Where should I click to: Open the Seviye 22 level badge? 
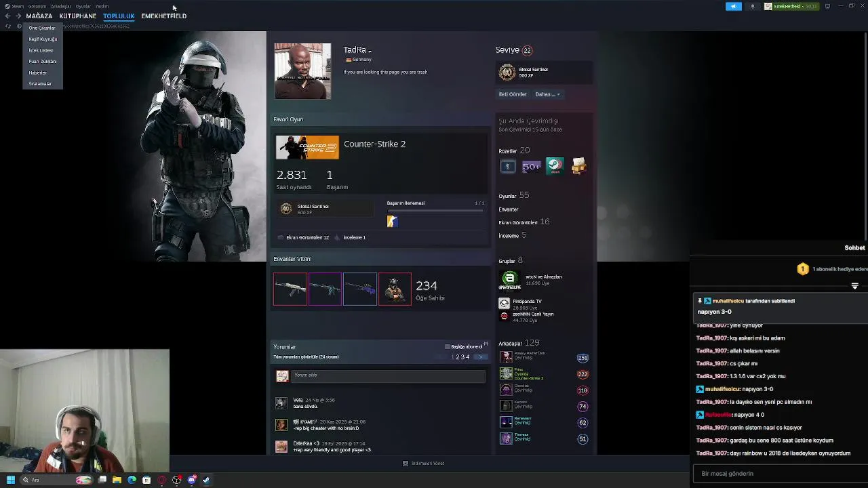coord(527,50)
